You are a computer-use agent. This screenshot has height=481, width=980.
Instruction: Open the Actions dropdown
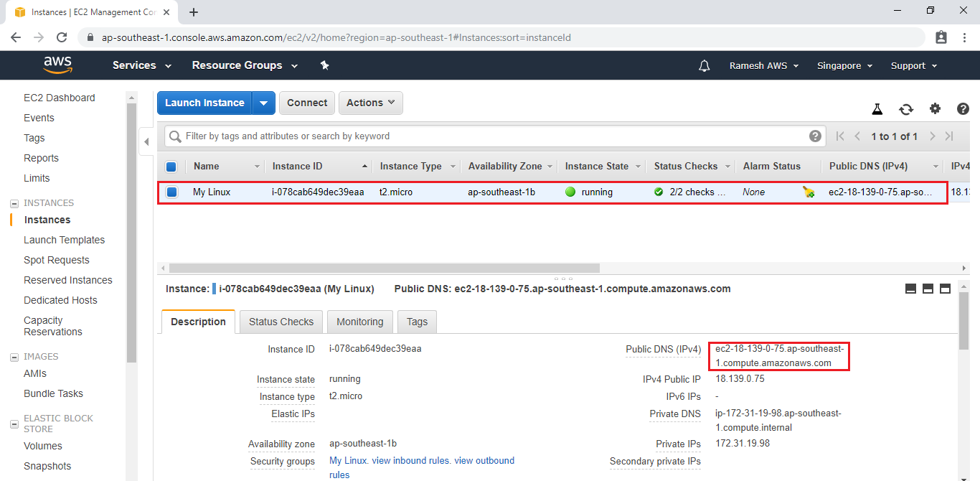(x=371, y=103)
